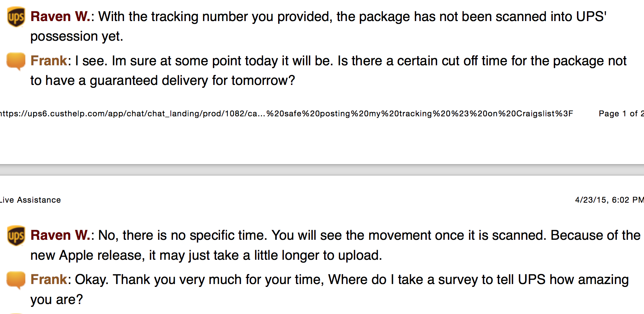Click the partial orange bubble icon at bottom edge
This screenshot has height=314, width=644.
(16, 313)
